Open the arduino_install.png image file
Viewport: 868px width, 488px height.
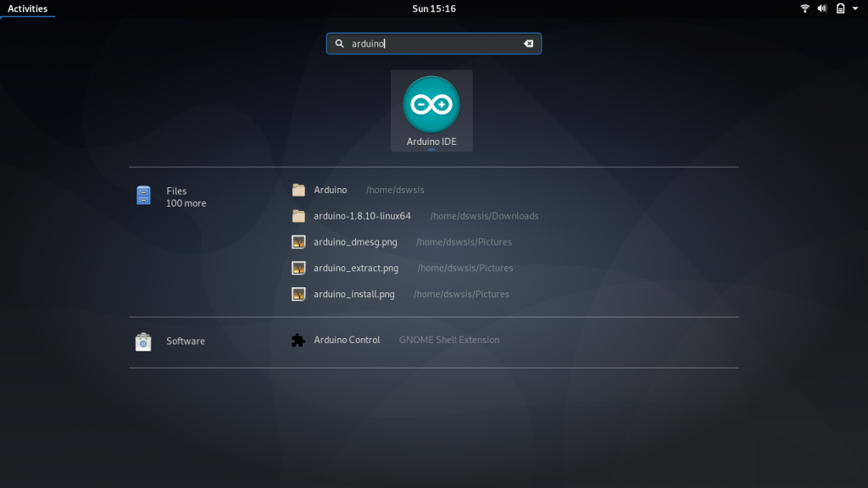click(354, 295)
